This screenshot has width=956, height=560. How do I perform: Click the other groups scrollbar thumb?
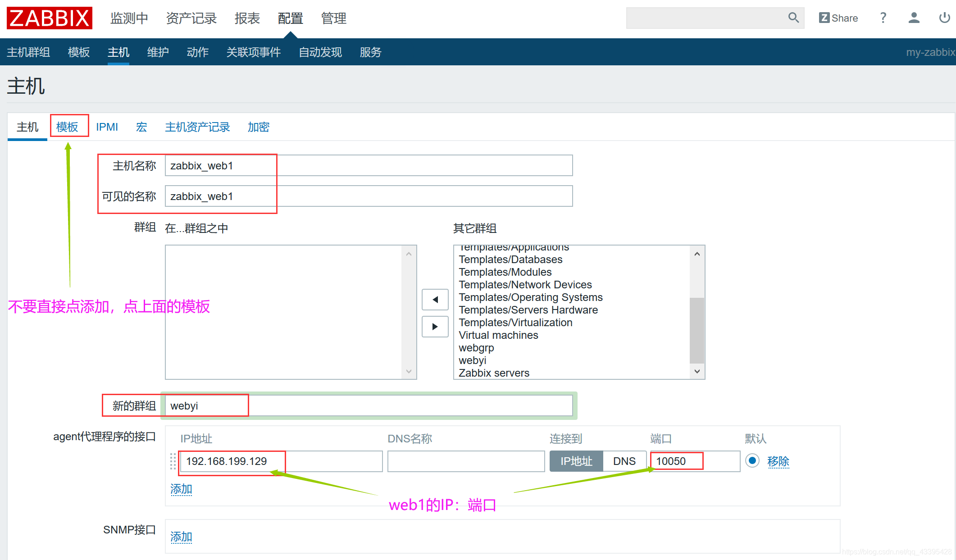[697, 330]
